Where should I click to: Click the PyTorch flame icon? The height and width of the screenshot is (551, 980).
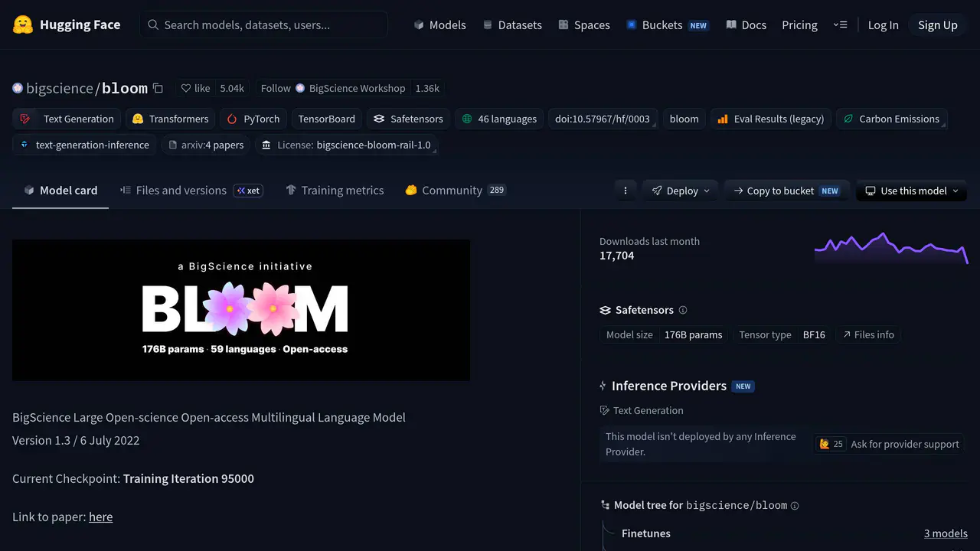click(x=232, y=119)
